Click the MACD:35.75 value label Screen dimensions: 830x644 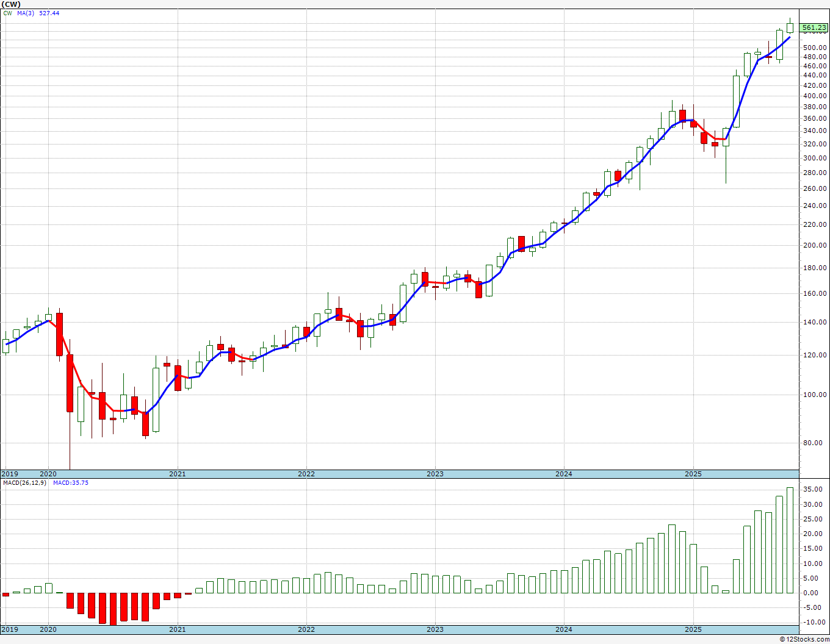(x=71, y=482)
